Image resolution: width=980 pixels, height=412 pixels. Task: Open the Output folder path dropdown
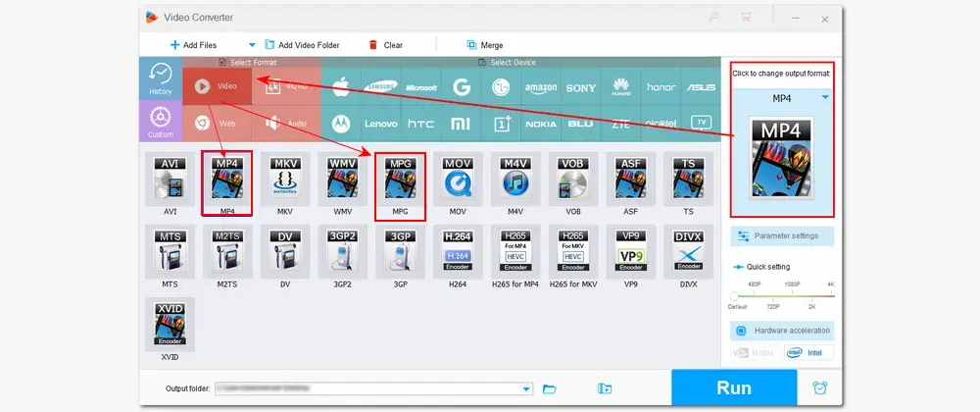tap(527, 388)
